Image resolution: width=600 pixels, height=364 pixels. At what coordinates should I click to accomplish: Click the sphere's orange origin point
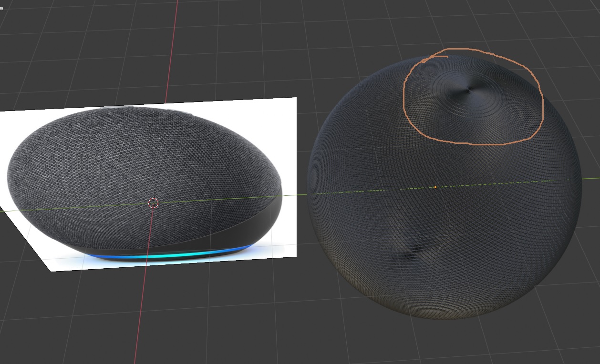[x=435, y=187]
